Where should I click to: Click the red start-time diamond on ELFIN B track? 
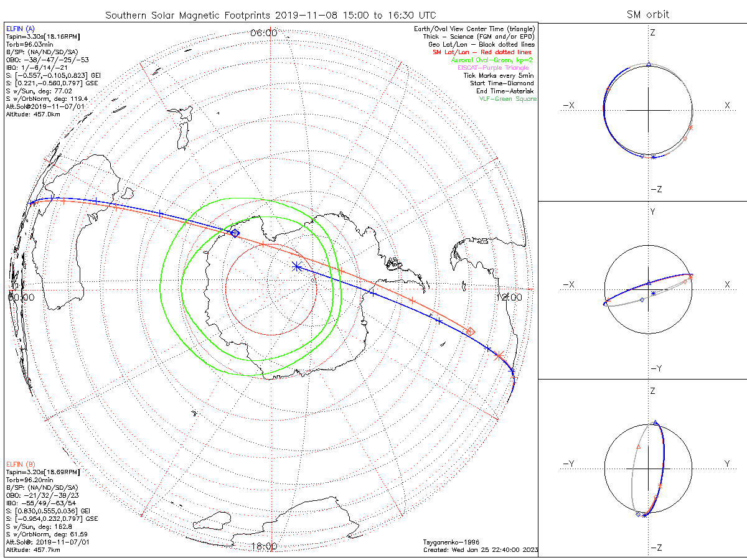471,332
